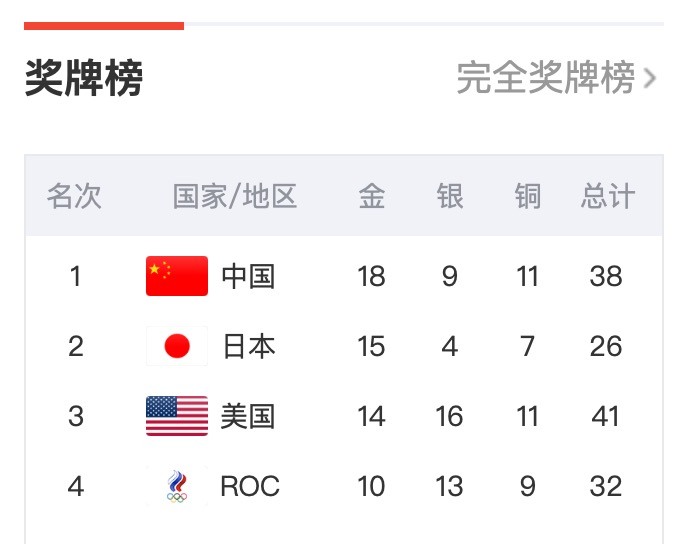The image size is (690, 544).
Task: Open the 完全奖牌榜 full medal table link
Action: 545,77
